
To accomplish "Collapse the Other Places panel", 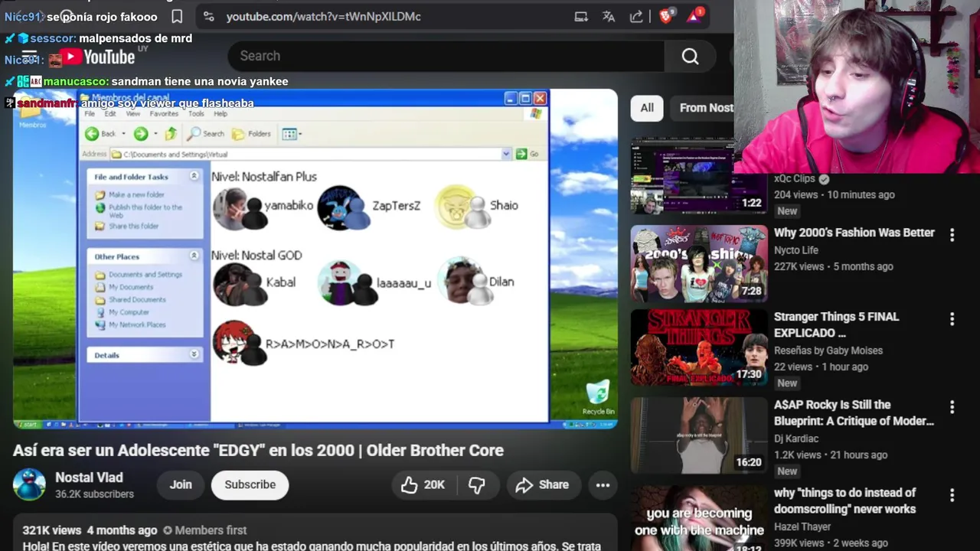I will (194, 256).
